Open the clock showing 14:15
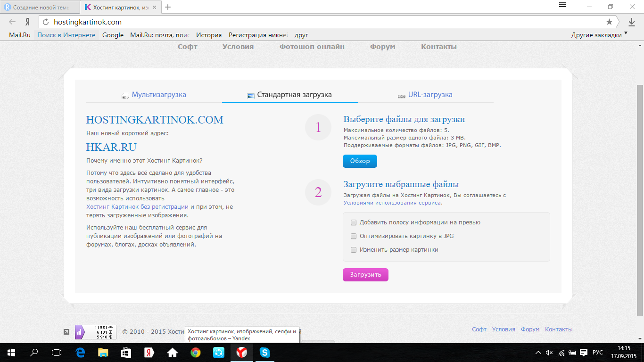 click(624, 352)
